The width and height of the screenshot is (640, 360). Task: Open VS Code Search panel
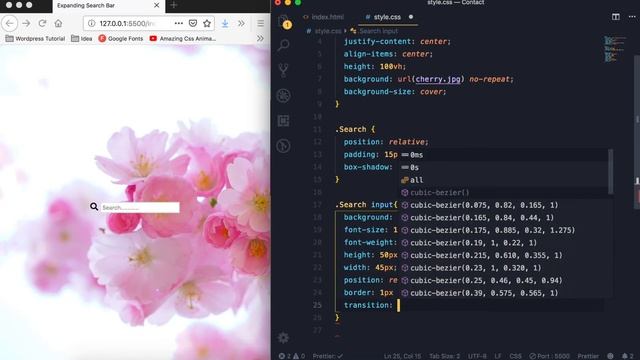pyautogui.click(x=283, y=45)
